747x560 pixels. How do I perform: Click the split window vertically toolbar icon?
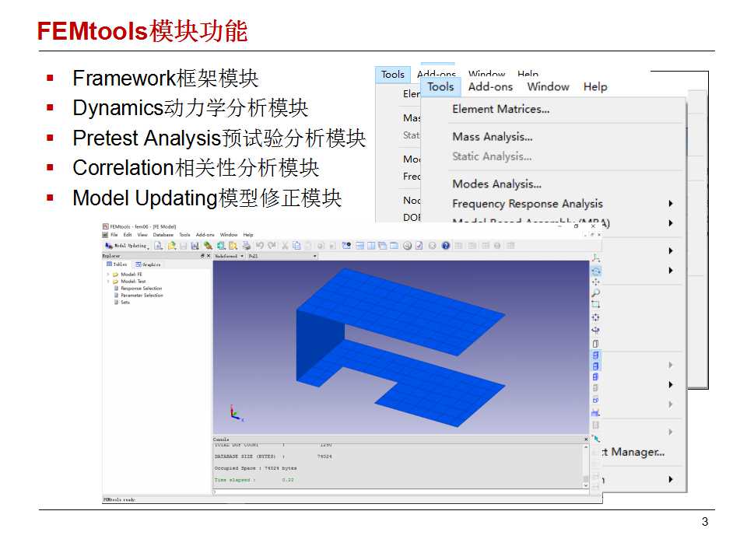(370, 246)
